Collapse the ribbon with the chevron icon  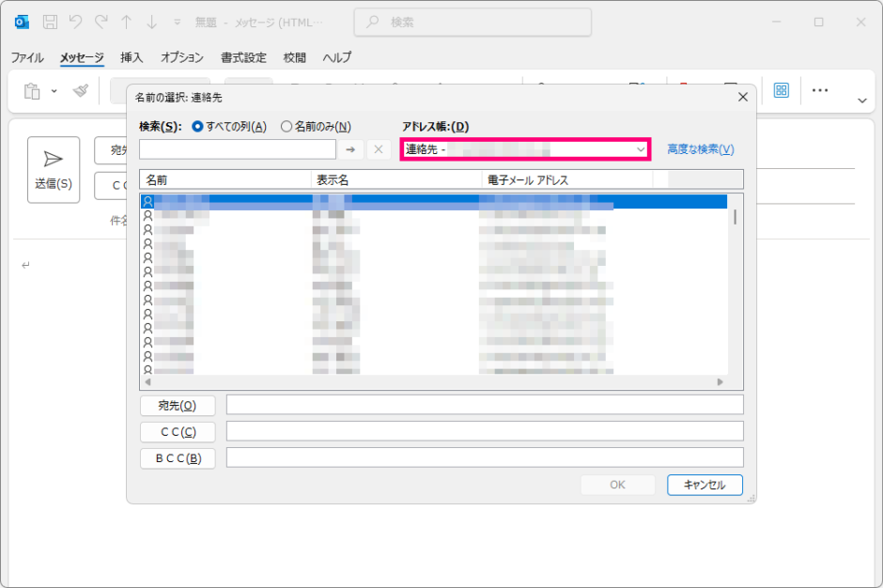tap(861, 100)
